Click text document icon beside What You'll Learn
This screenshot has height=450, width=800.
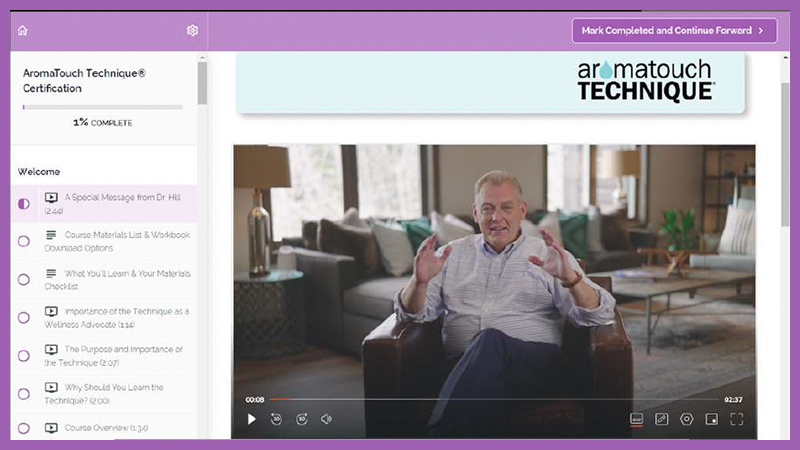[x=51, y=273]
